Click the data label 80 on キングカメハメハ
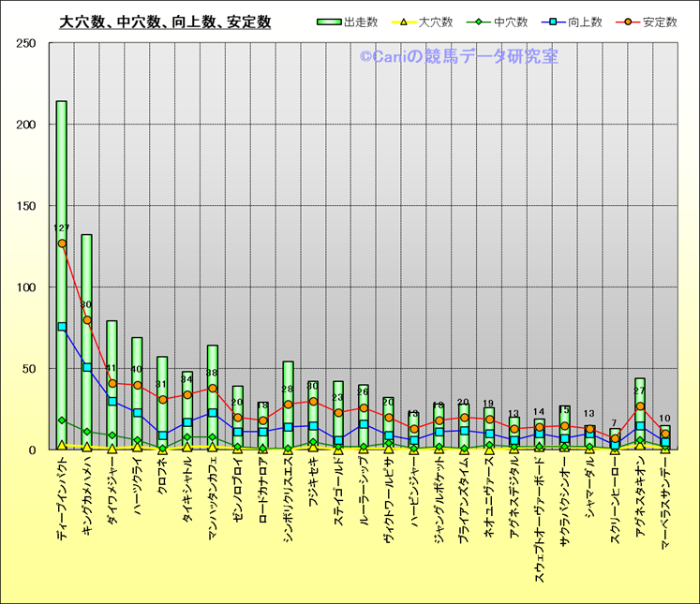 click(x=86, y=305)
